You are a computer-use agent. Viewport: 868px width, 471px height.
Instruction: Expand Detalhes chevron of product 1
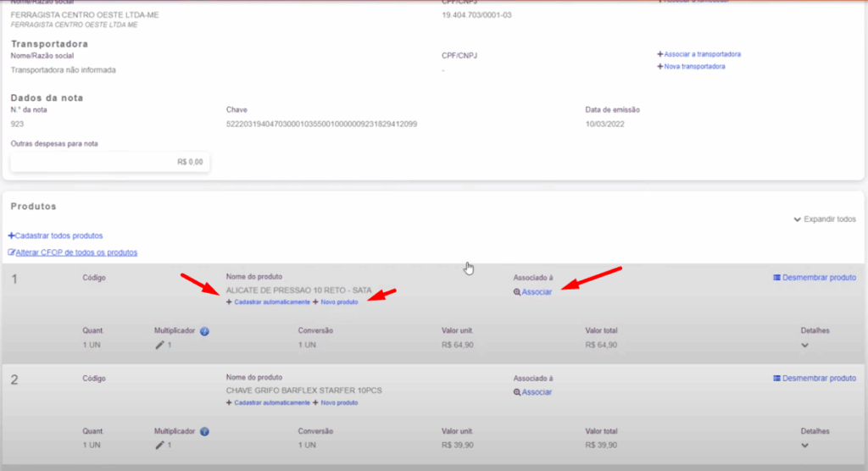coord(804,346)
